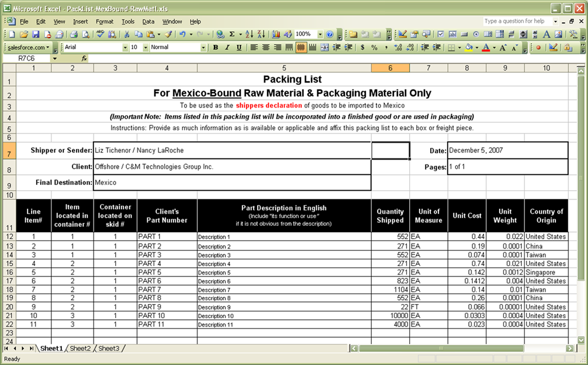Image resolution: width=588 pixels, height=365 pixels.
Task: Open the File menu
Action: [x=24, y=22]
